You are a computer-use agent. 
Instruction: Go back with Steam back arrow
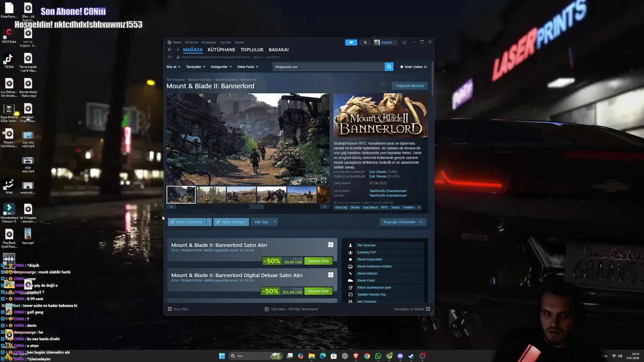170,50
